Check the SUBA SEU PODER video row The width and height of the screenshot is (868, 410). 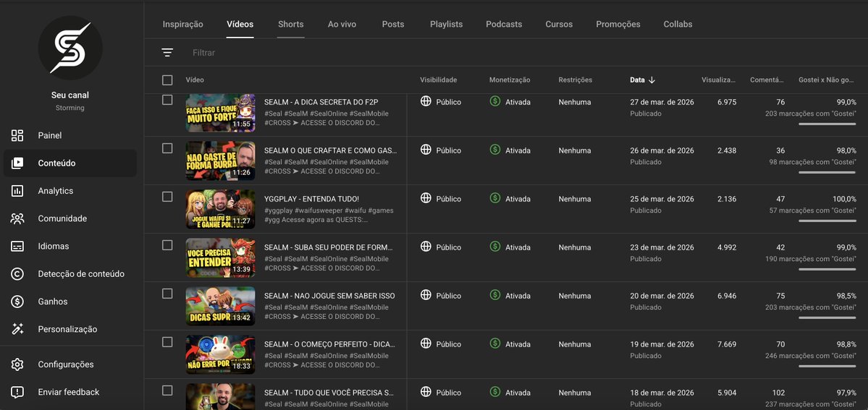pyautogui.click(x=167, y=245)
